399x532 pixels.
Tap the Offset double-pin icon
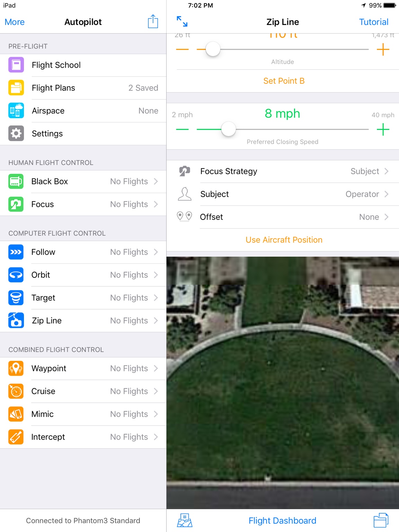(185, 216)
